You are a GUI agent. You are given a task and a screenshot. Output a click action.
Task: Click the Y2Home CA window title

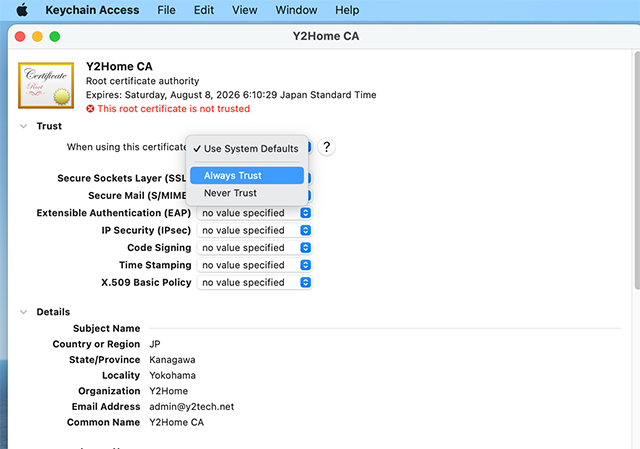(326, 36)
